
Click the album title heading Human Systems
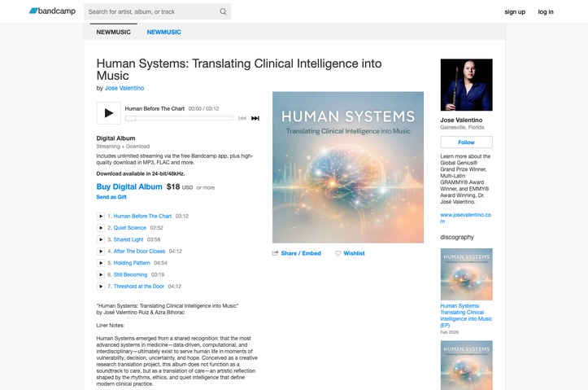click(239, 69)
